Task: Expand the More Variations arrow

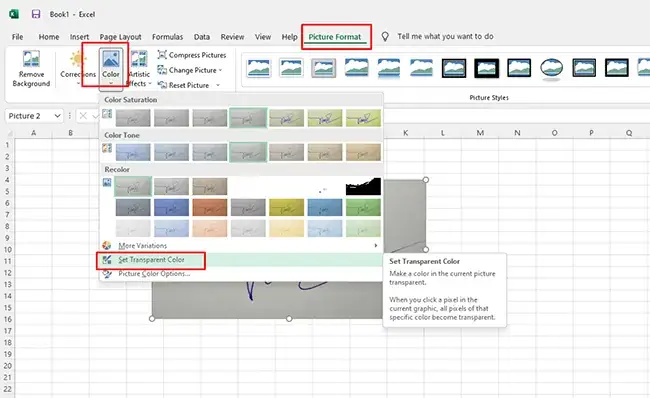Action: coord(376,245)
